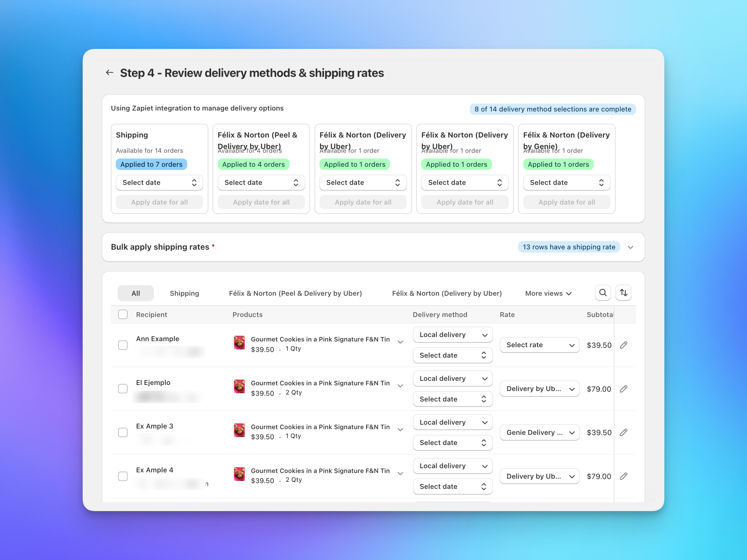Switch to the Shipping tab

point(184,293)
